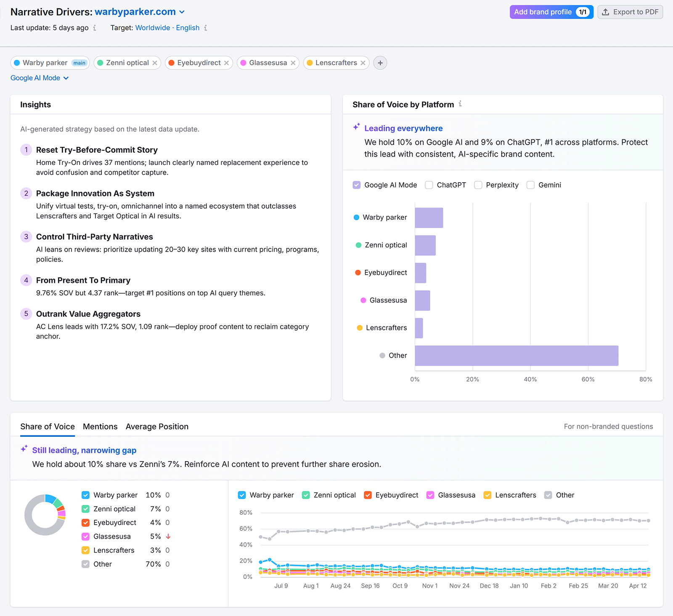The image size is (673, 616).
Task: Click the insight number 4 badge
Action: 26,280
